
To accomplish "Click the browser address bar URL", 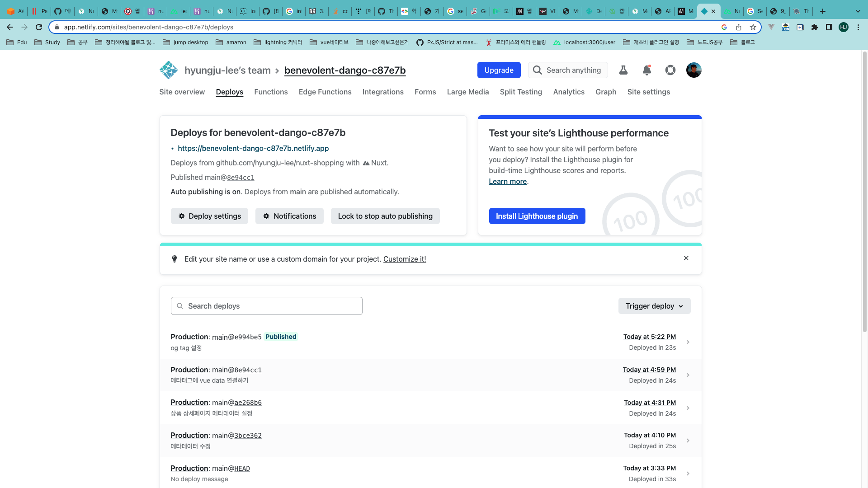I will pos(149,27).
